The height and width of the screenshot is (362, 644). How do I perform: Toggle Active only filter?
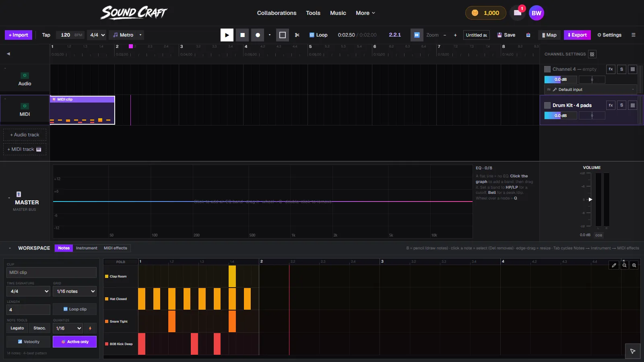(x=74, y=342)
